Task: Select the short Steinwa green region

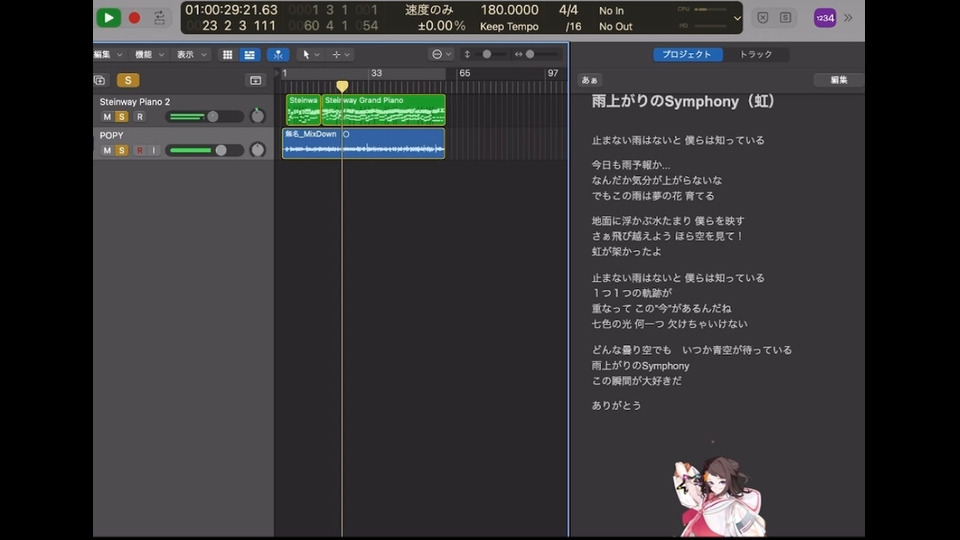Action: tap(304, 110)
